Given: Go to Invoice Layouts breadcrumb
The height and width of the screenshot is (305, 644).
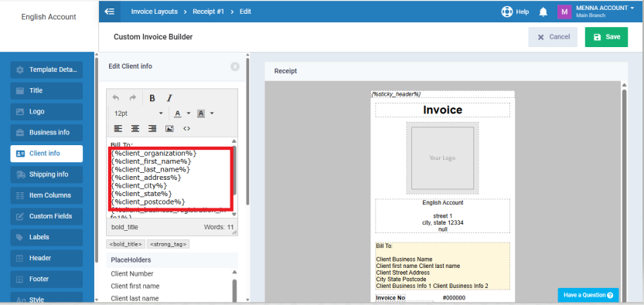Looking at the screenshot, I should tap(155, 12).
